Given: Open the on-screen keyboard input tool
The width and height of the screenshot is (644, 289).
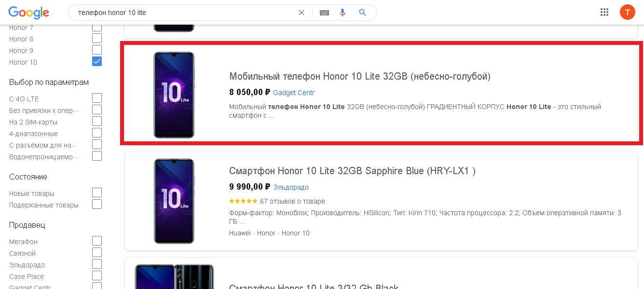Looking at the screenshot, I should (324, 13).
